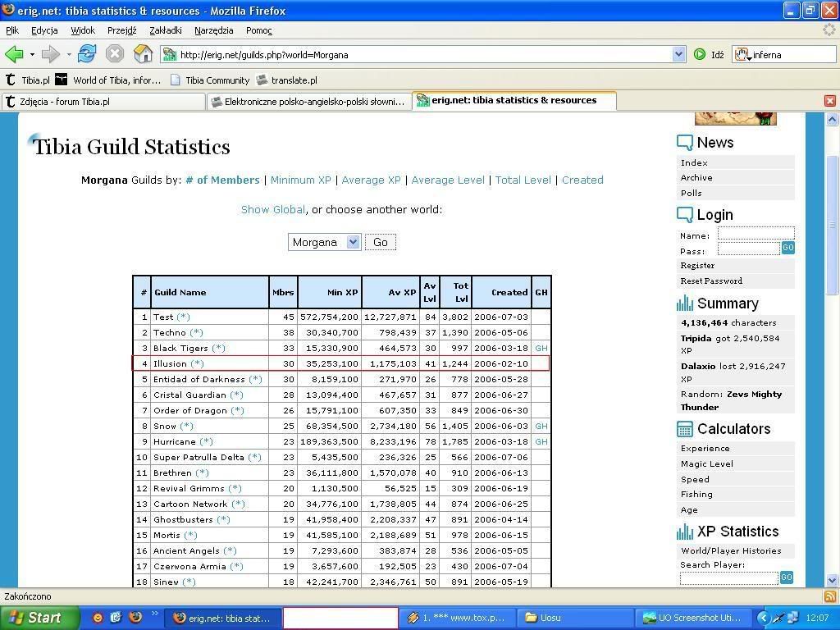Open the back history dropdown arrow

pos(32,55)
